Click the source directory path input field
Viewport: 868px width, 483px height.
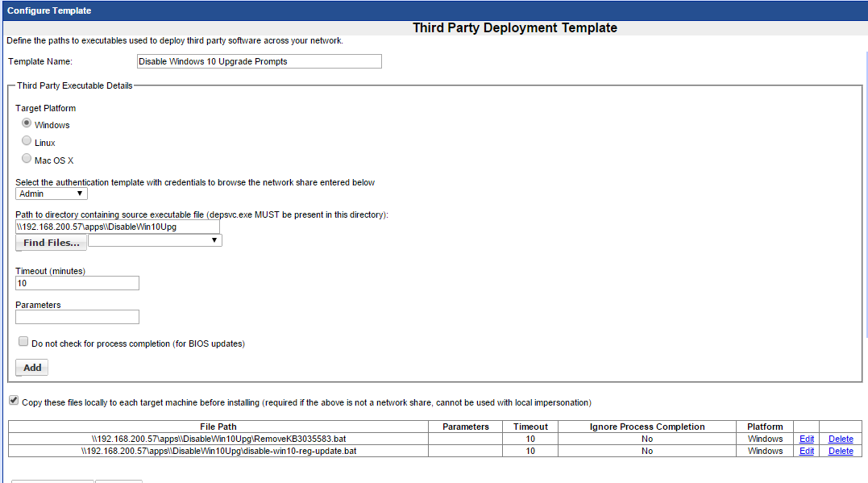click(x=118, y=227)
